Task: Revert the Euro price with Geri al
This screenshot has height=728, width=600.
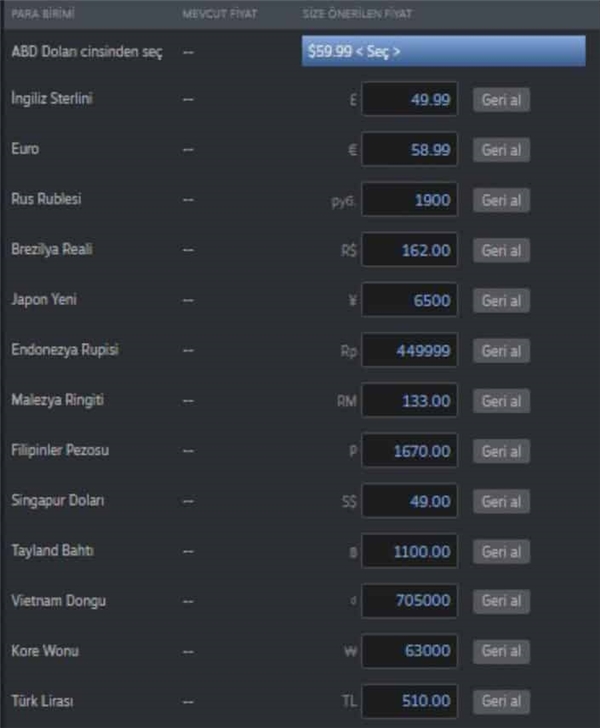Action: 501,150
